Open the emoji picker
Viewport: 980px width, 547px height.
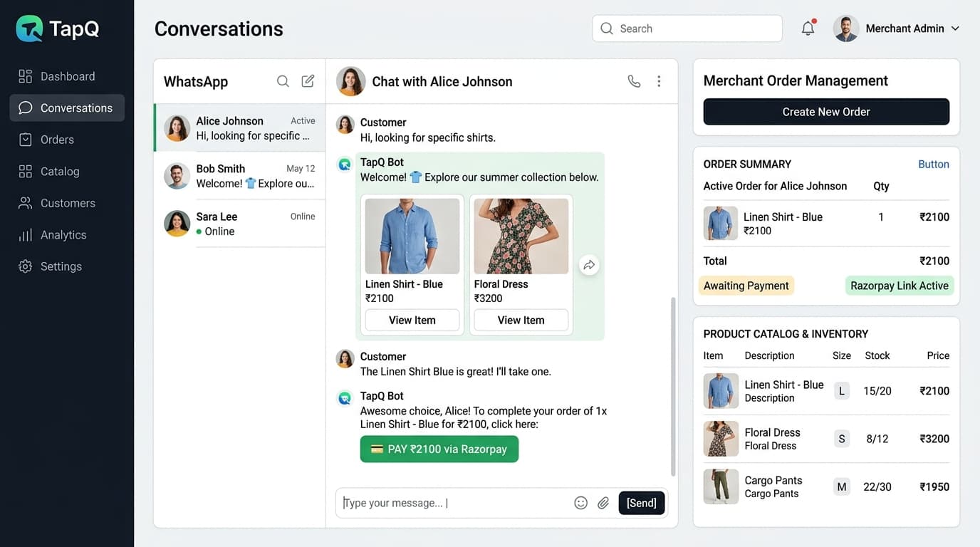coord(580,503)
